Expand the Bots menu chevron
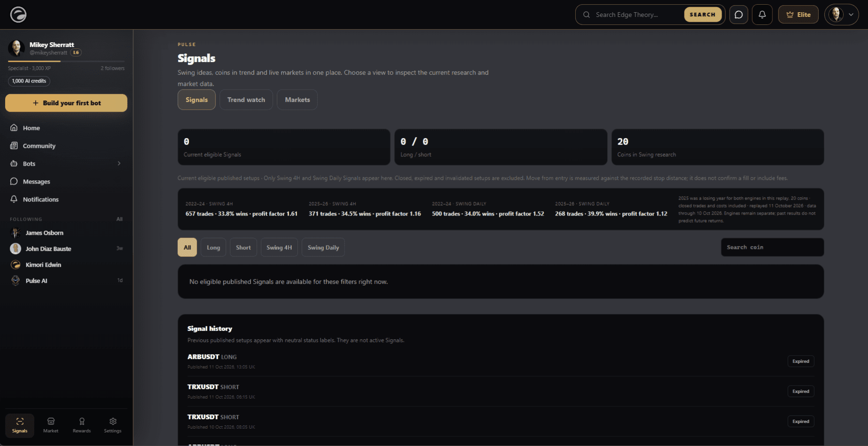Image resolution: width=868 pixels, height=446 pixels. pos(119,163)
